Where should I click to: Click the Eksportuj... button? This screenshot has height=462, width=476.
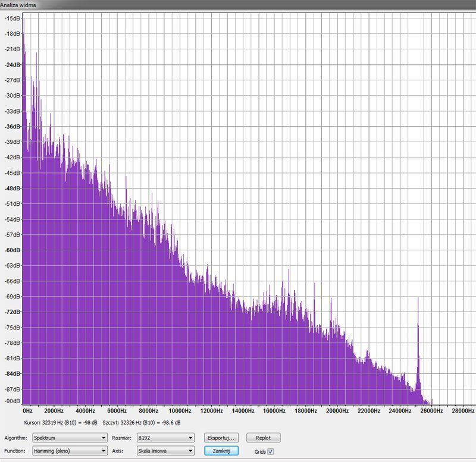point(221,438)
